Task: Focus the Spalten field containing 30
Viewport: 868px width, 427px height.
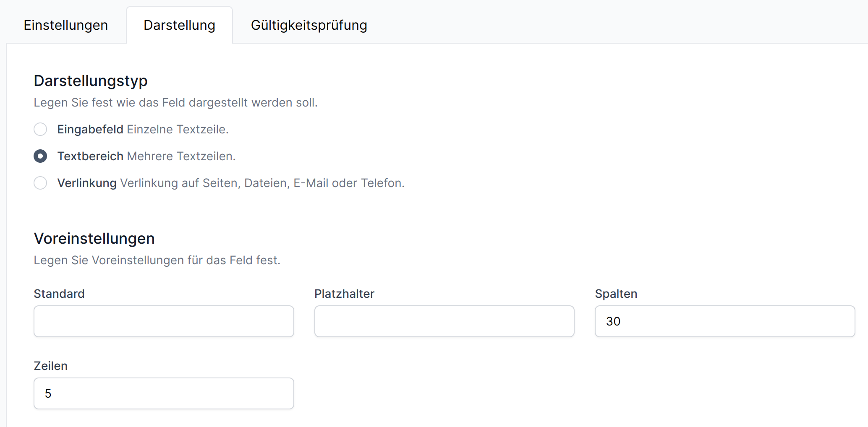Action: (x=725, y=321)
